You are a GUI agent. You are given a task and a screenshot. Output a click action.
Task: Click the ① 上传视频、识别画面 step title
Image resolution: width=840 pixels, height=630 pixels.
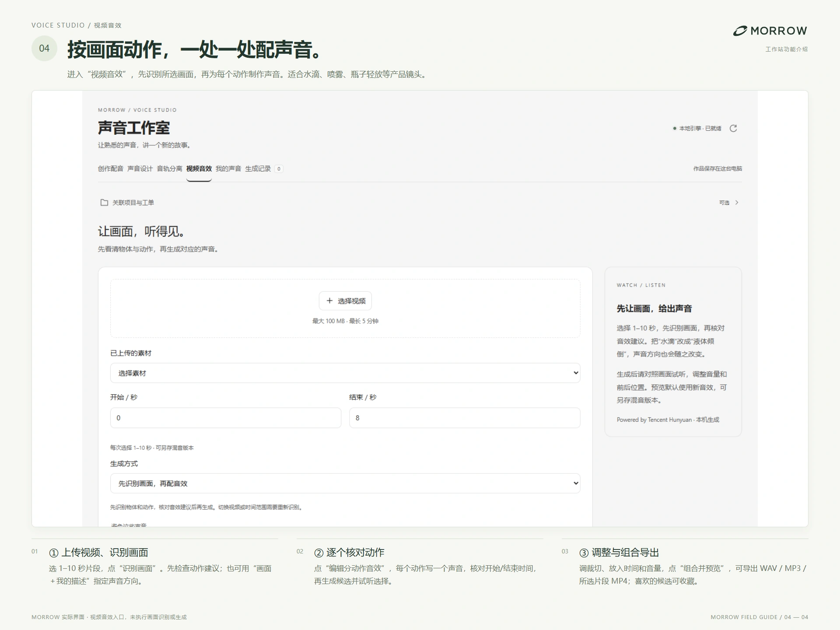pyautogui.click(x=98, y=553)
